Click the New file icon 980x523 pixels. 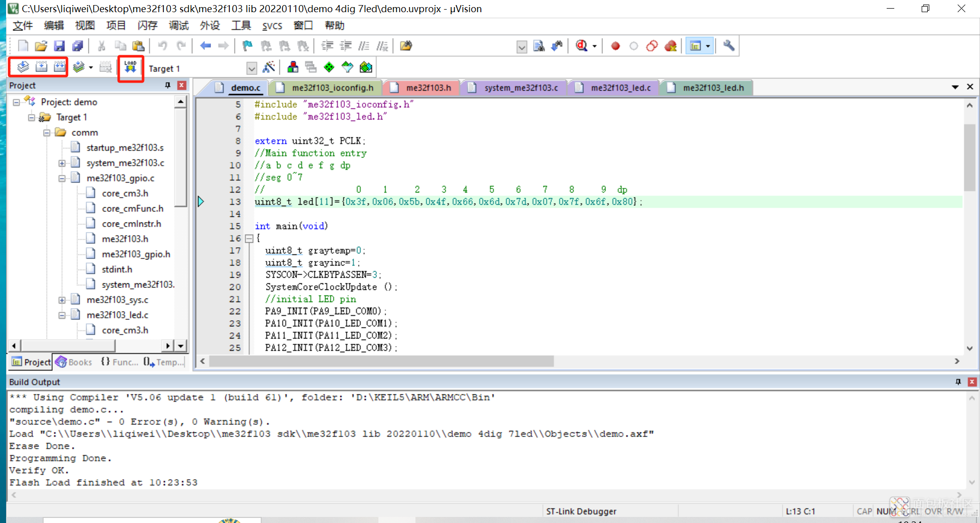pyautogui.click(x=23, y=46)
